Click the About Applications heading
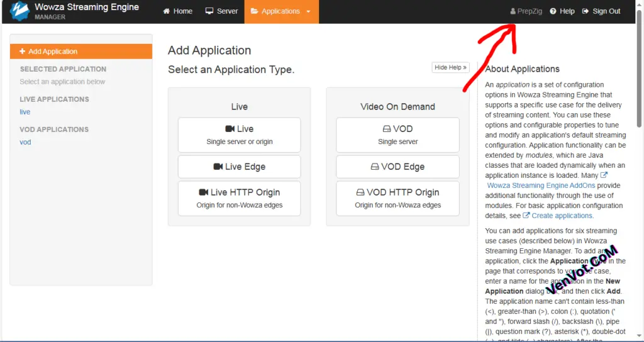This screenshot has height=342, width=644. [523, 69]
